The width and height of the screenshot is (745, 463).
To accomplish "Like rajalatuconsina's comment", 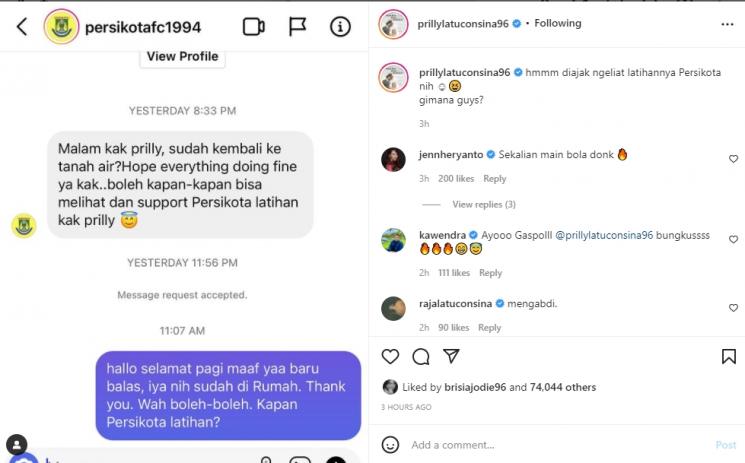I will point(733,308).
